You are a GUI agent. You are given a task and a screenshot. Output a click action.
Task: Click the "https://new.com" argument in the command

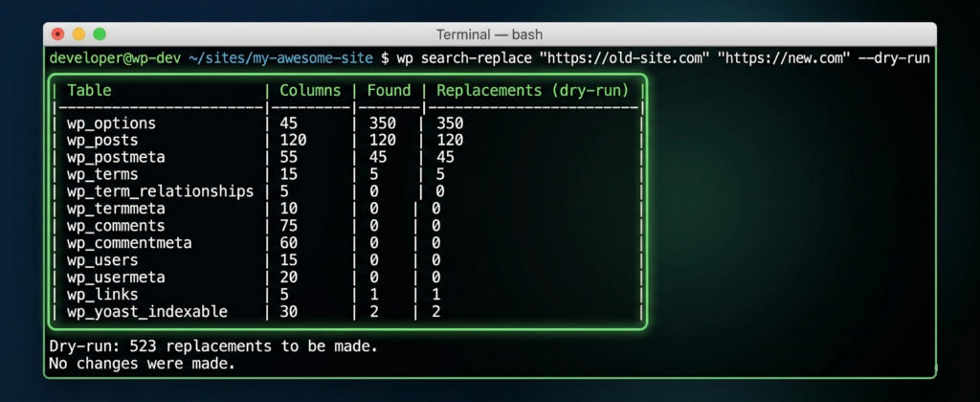787,58
